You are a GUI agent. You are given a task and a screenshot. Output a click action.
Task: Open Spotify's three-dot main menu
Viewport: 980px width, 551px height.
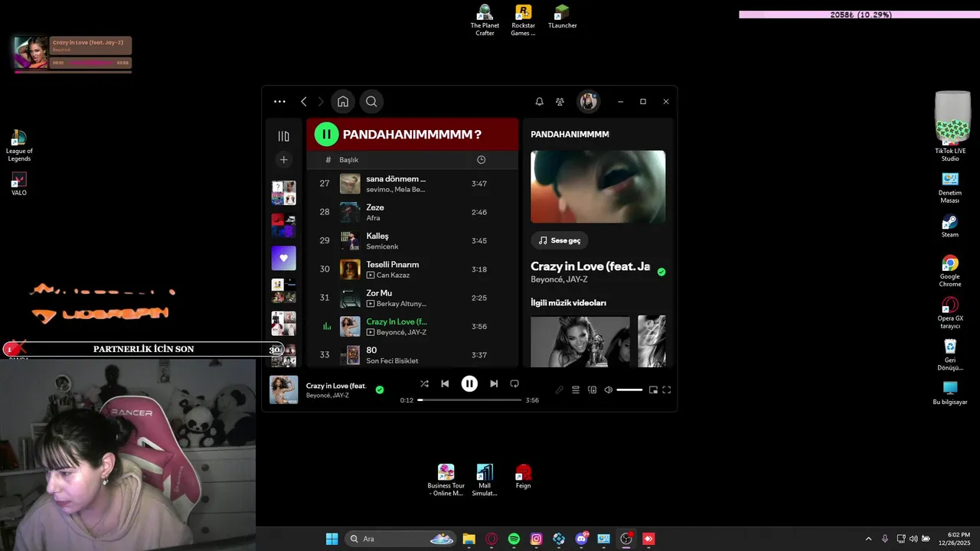click(279, 102)
